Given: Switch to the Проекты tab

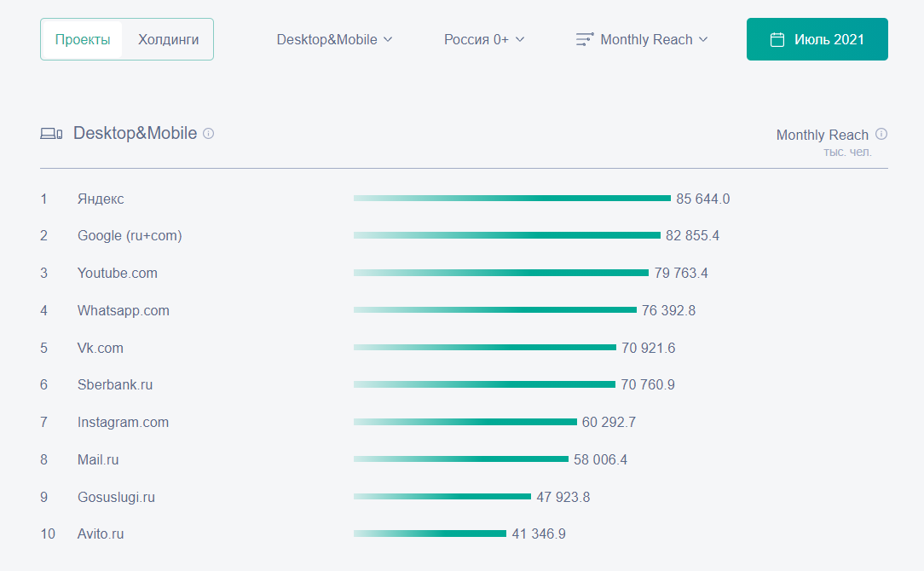Looking at the screenshot, I should [x=83, y=39].
